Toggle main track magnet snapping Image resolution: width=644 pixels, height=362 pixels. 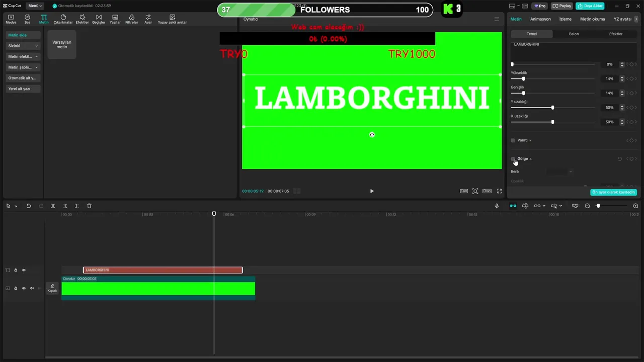pyautogui.click(x=513, y=206)
